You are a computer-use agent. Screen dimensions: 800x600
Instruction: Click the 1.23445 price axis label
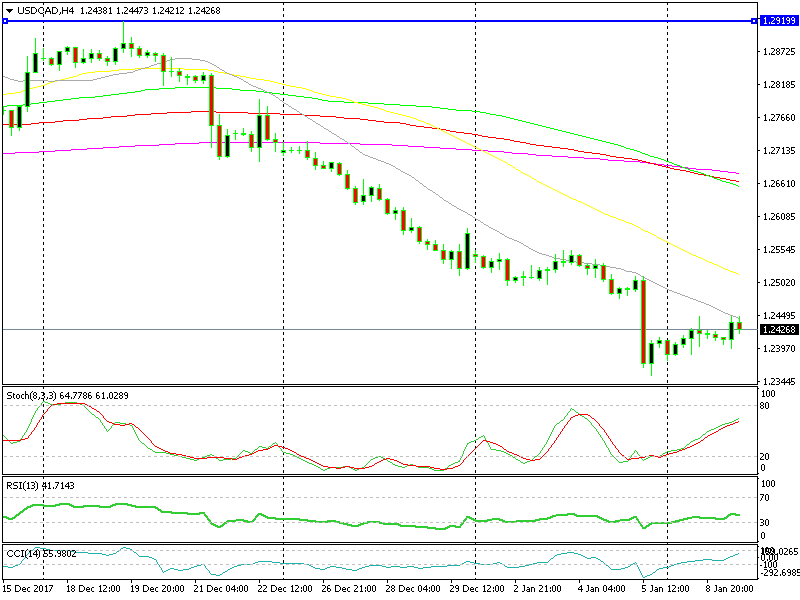[x=779, y=381]
